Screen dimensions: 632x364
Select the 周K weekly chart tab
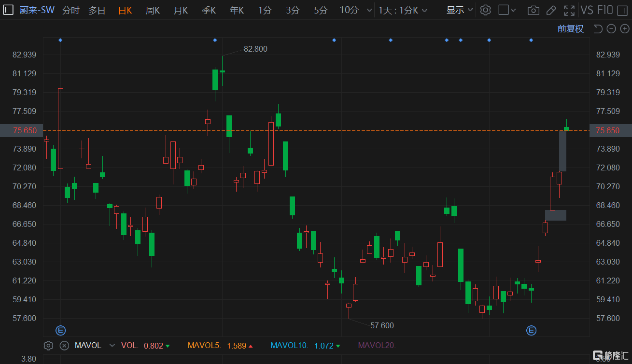(153, 10)
